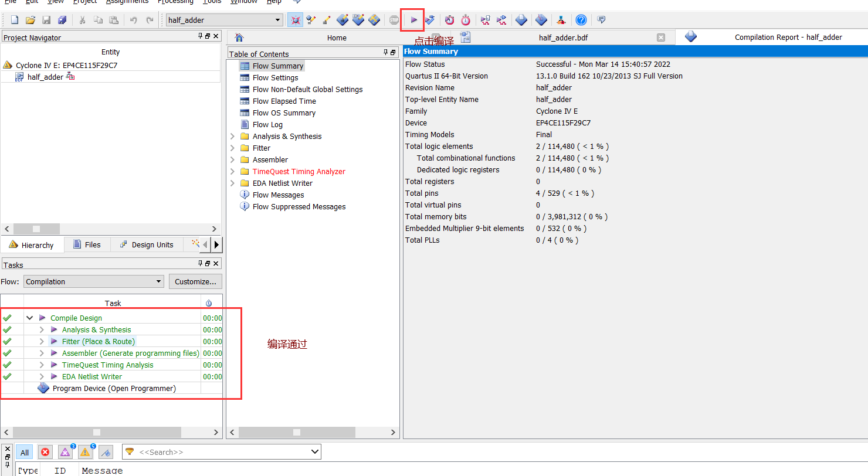Toggle the purple Critical Warning filter
The width and height of the screenshot is (868, 476).
tap(65, 452)
